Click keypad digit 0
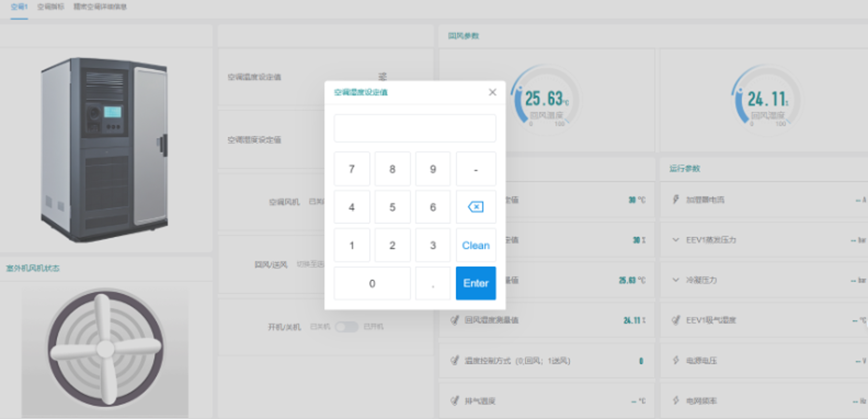Viewport: 868px width, 419px height. click(x=372, y=283)
